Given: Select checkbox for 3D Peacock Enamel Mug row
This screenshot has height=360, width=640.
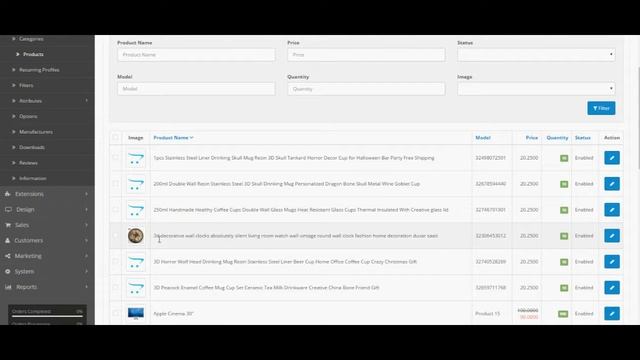Looking at the screenshot, I should click(x=116, y=287).
